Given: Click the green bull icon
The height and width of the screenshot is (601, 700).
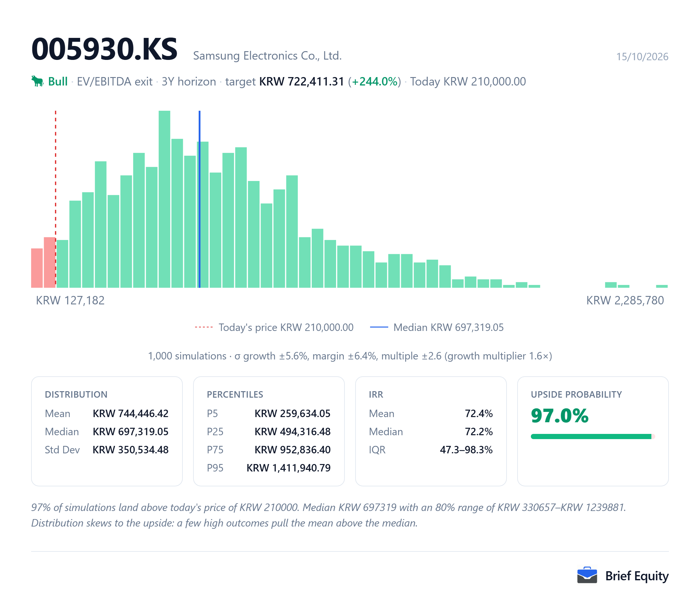Looking at the screenshot, I should [38, 81].
